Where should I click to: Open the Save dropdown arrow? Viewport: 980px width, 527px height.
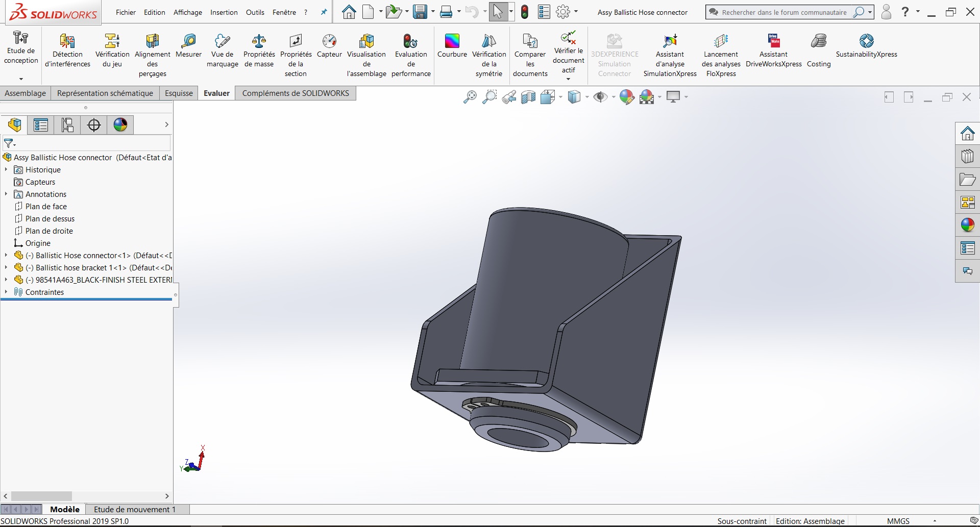point(433,12)
